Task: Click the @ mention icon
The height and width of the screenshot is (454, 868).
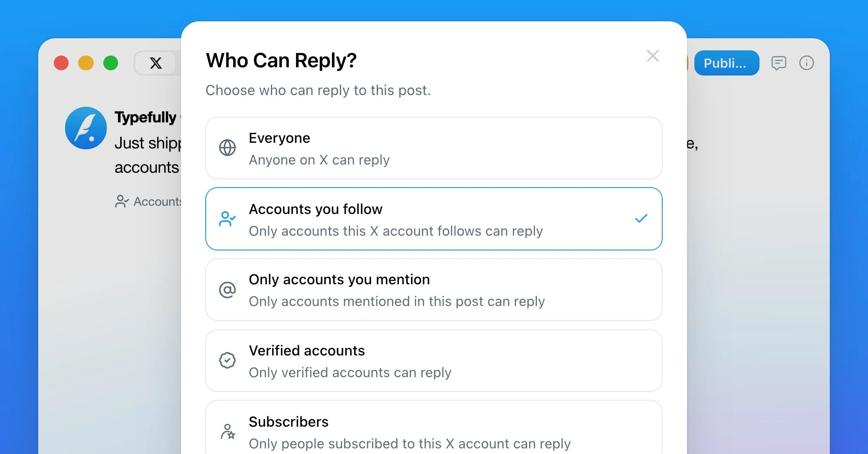Action: tap(227, 290)
